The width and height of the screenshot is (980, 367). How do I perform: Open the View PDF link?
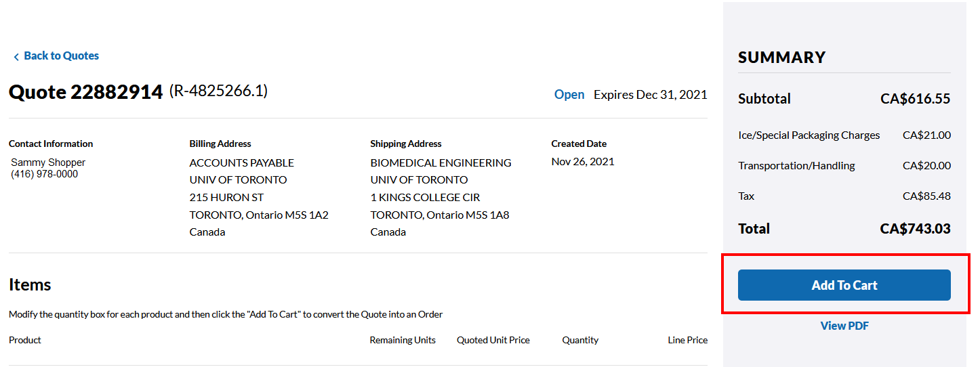pyautogui.click(x=844, y=326)
